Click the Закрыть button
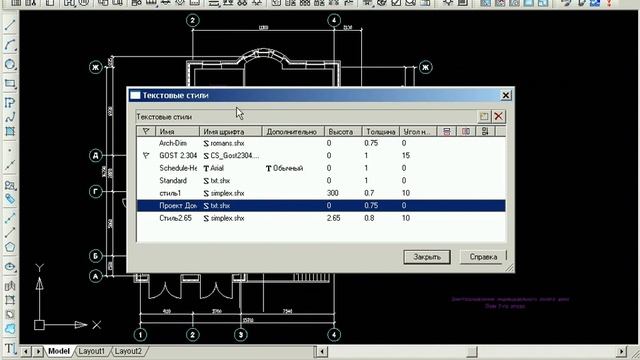640x360 pixels. coord(427,257)
